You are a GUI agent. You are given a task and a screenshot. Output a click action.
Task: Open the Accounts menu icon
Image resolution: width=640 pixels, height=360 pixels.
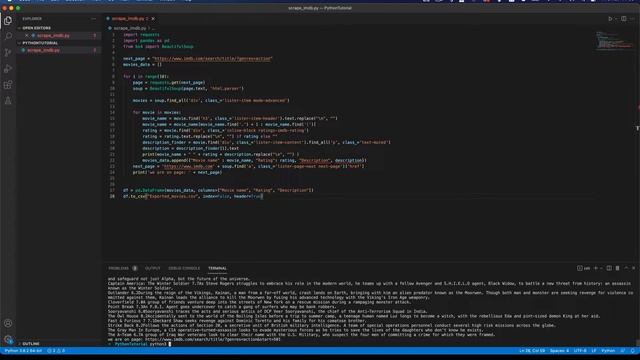click(8, 323)
